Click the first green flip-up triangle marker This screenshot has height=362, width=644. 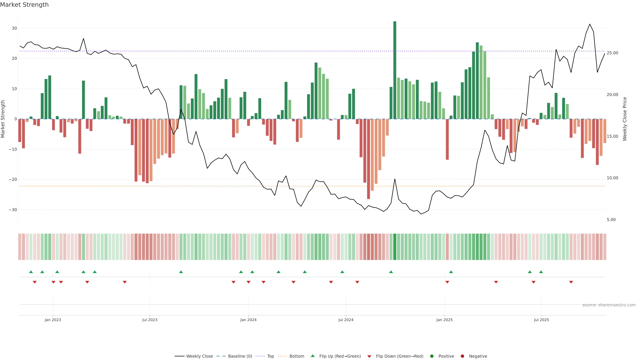[x=31, y=272]
